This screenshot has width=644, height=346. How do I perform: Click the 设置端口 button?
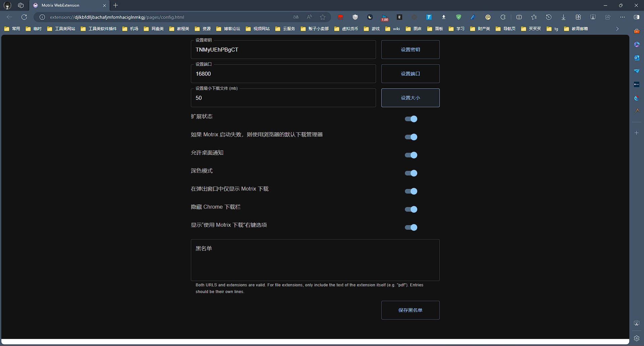click(x=410, y=74)
